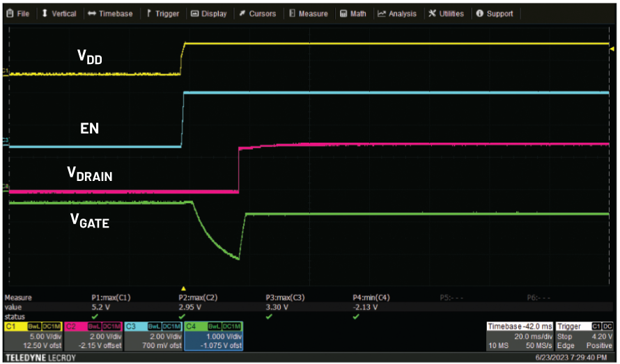Click the Measure menu icon
Image resolution: width=620 pixels, height=364 pixels.
click(292, 13)
